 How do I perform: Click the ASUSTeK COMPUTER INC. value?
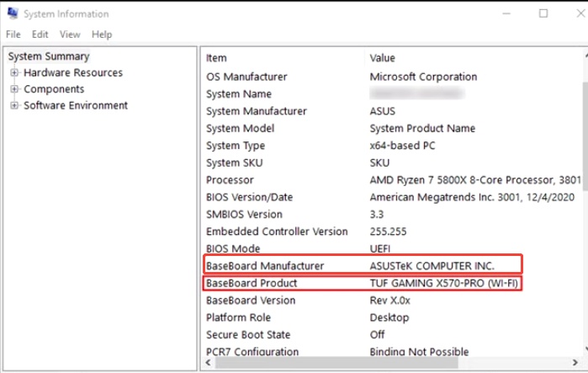(432, 266)
